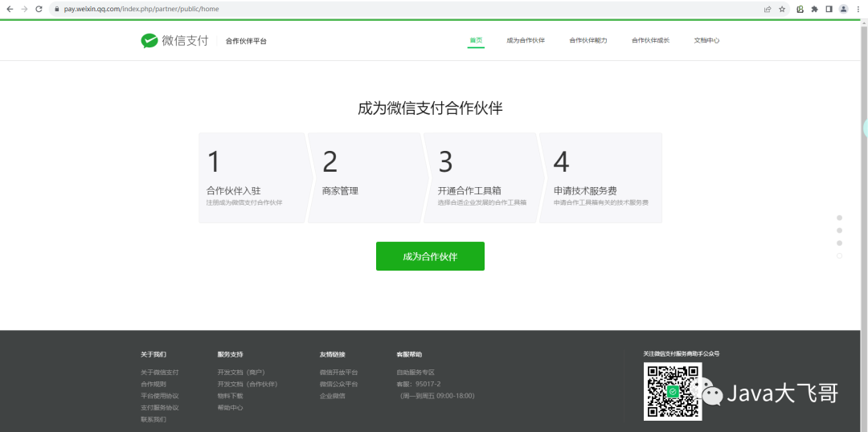The width and height of the screenshot is (868, 432).
Task: Click the 关于我们 footer heading
Action: click(x=154, y=354)
